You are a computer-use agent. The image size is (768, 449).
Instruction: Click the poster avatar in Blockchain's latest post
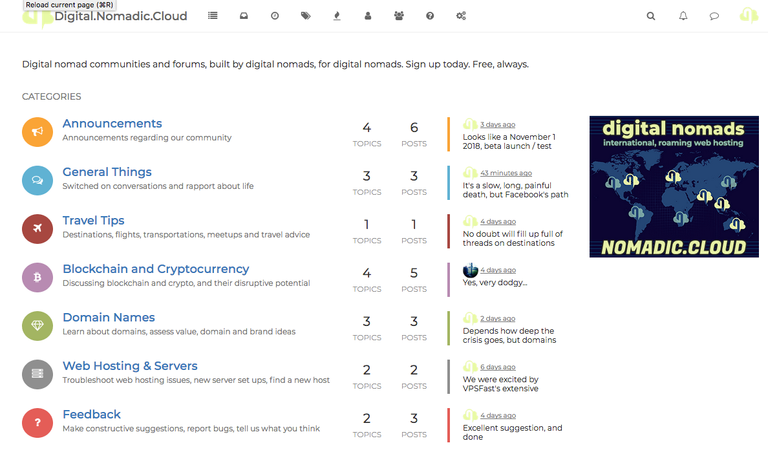coord(470,270)
